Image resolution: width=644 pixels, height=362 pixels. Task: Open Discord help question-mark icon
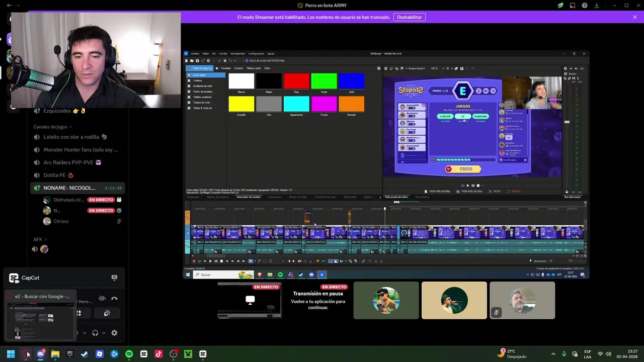tap(585, 6)
